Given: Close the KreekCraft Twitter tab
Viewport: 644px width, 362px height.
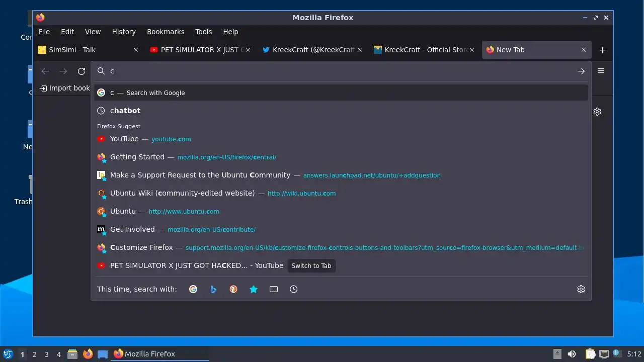Looking at the screenshot, I should [x=360, y=50].
